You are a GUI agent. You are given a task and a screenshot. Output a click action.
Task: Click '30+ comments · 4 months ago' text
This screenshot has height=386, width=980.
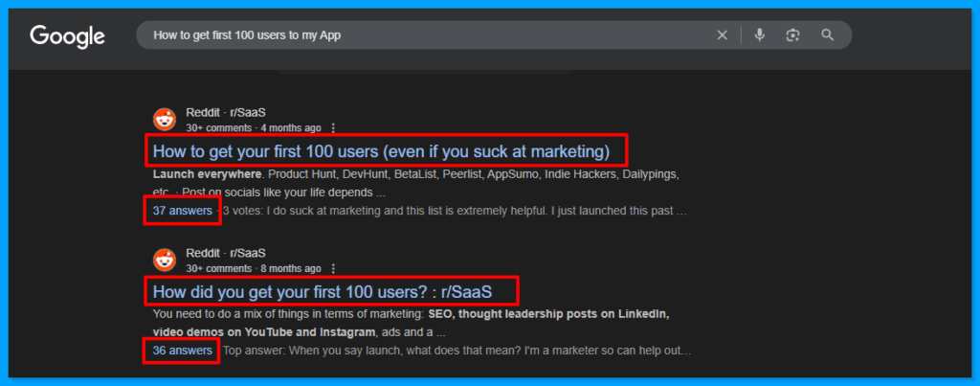(x=254, y=128)
